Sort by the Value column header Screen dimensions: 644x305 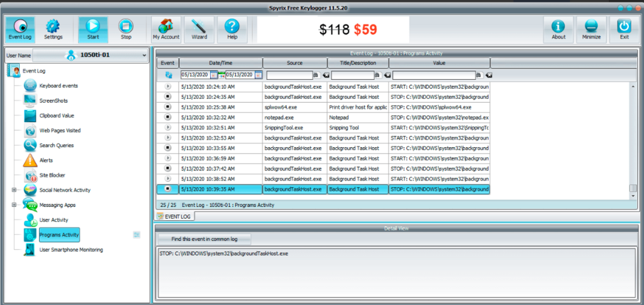point(440,63)
